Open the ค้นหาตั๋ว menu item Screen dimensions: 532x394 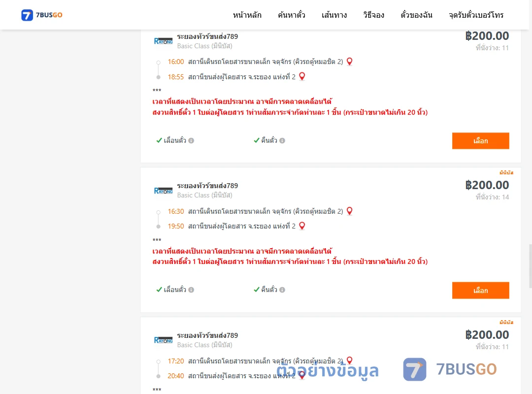pyautogui.click(x=292, y=15)
